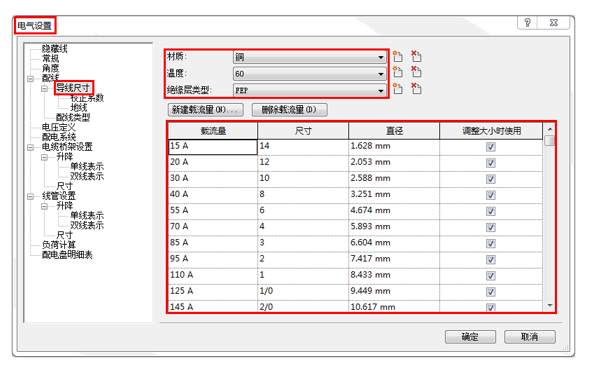The image size is (591, 368).
Task: Click the 1.628 mm diameter cell
Action: [x=394, y=147]
